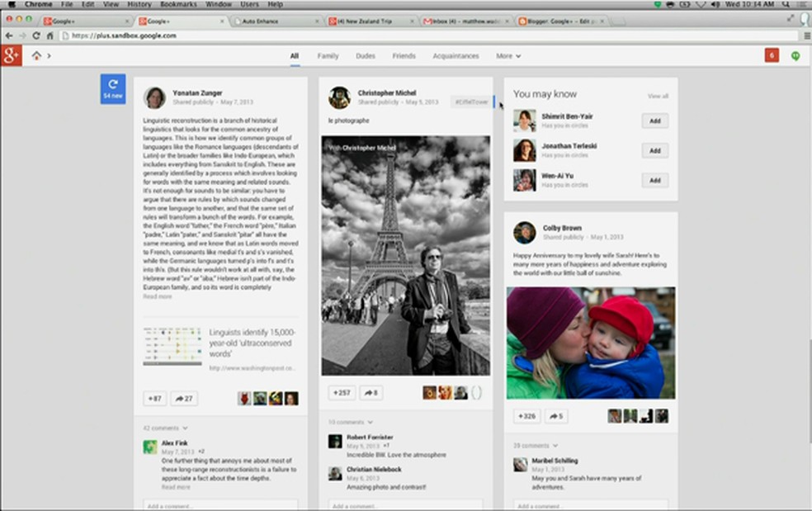
Task: Click the Google+ home icon
Action: tap(35, 55)
